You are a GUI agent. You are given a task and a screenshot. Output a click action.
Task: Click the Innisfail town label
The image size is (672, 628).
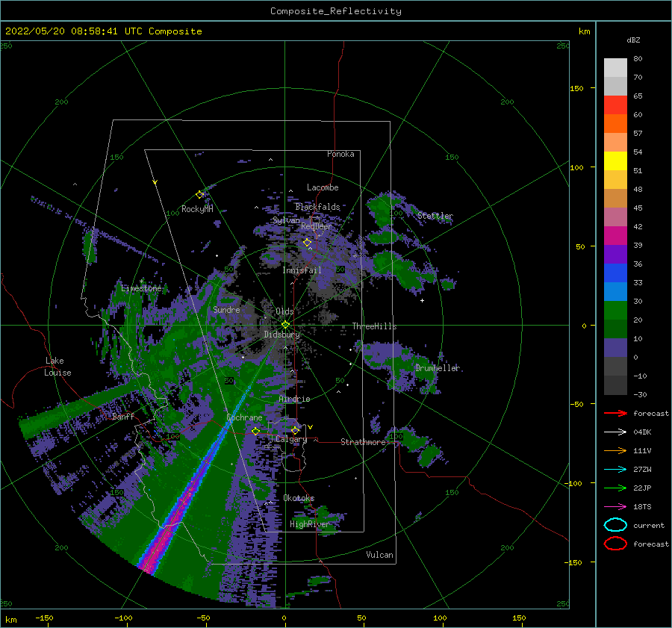[302, 270]
